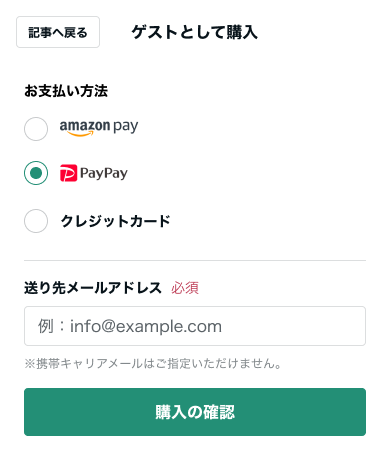Click the ゲストとして購入 heading
This screenshot has width=390, height=464.
click(195, 33)
